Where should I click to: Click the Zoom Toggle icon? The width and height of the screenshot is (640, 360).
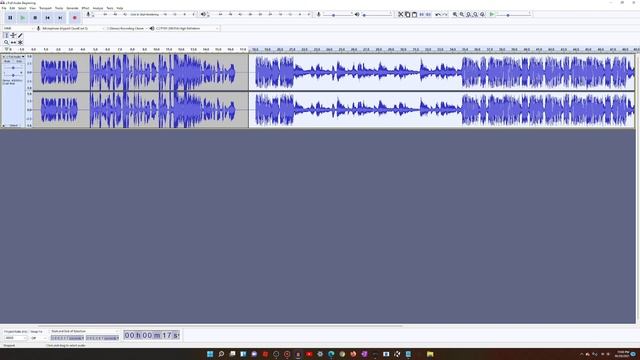click(x=482, y=14)
